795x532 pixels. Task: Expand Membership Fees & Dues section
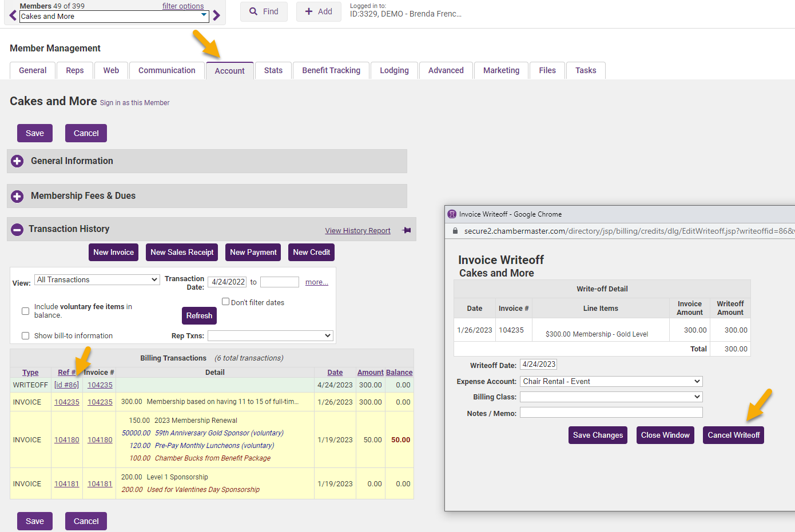(17, 196)
